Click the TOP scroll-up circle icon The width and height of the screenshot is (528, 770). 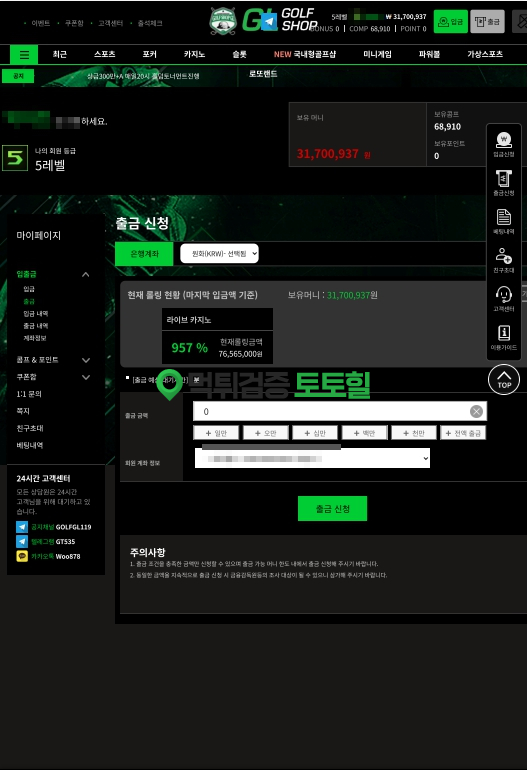click(504, 380)
